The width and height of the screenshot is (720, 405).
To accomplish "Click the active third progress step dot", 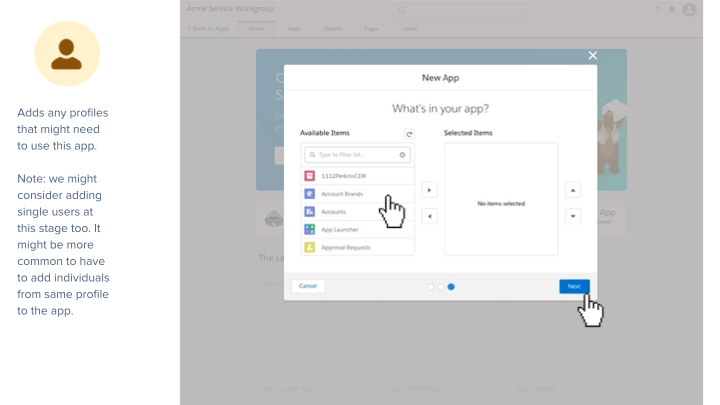I will point(451,286).
